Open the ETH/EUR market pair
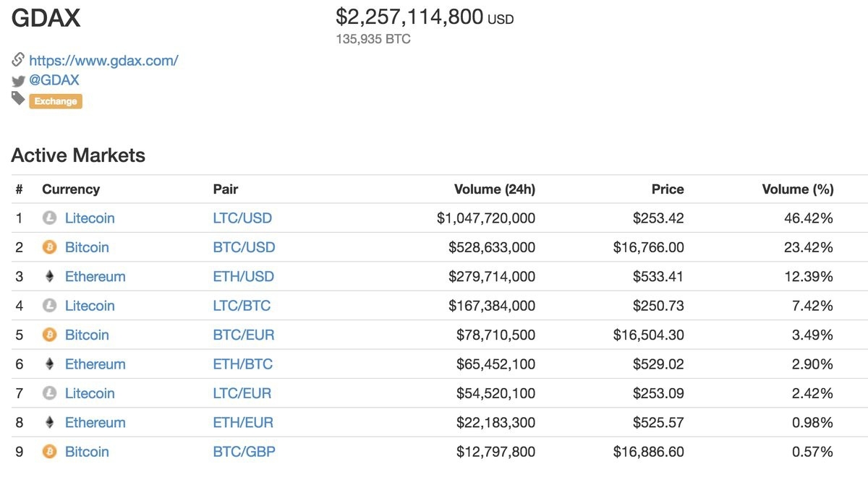868x477 pixels. coord(243,422)
